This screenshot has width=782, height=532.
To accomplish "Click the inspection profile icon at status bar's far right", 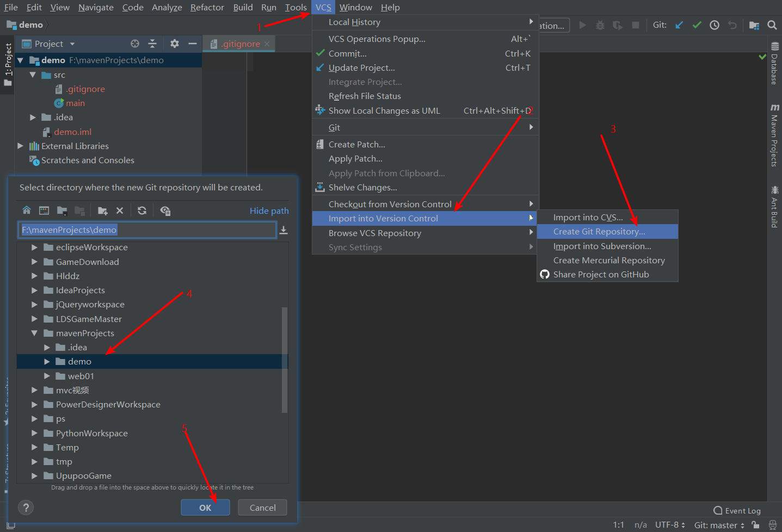I will click(x=772, y=525).
